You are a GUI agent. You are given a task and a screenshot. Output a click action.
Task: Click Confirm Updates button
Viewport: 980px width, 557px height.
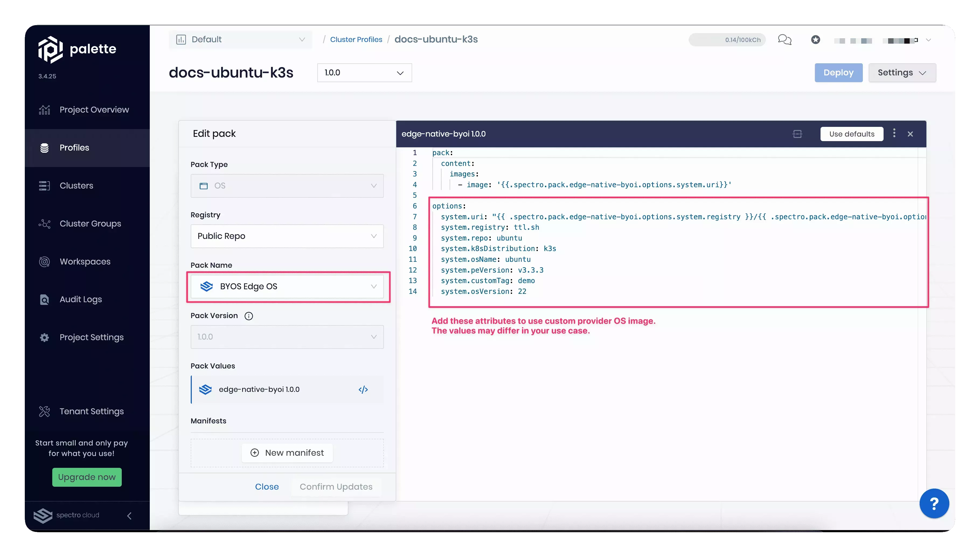(336, 487)
